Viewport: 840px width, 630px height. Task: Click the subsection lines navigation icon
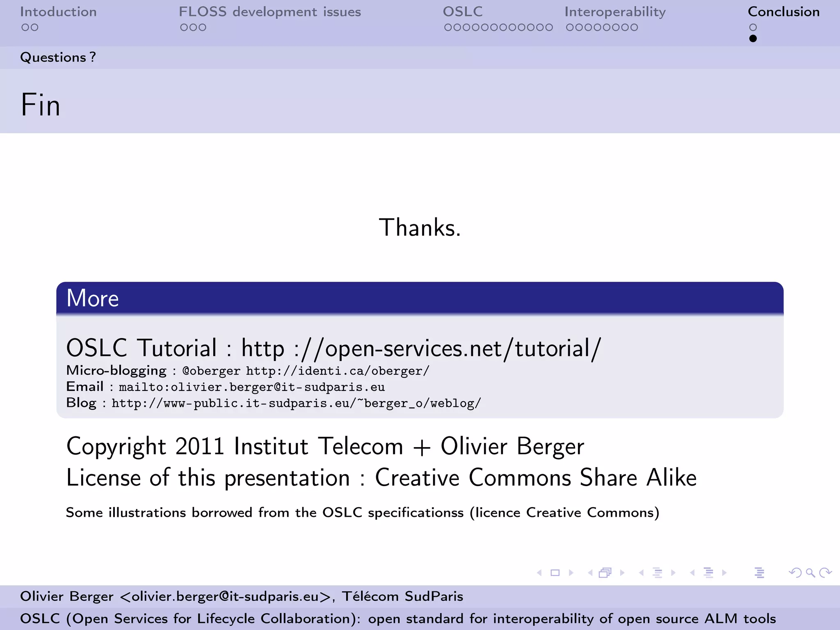point(657,573)
